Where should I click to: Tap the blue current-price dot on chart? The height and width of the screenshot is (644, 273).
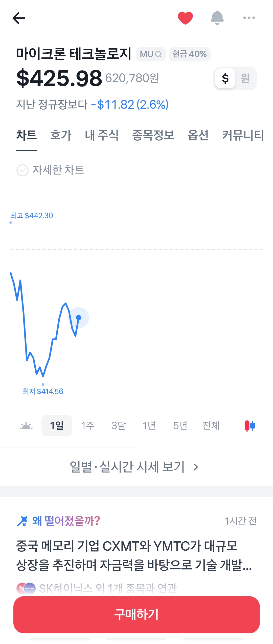pyautogui.click(x=79, y=317)
